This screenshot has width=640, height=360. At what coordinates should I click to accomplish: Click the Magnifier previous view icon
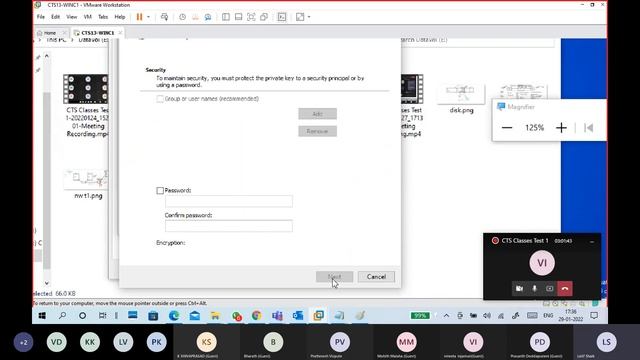(589, 128)
